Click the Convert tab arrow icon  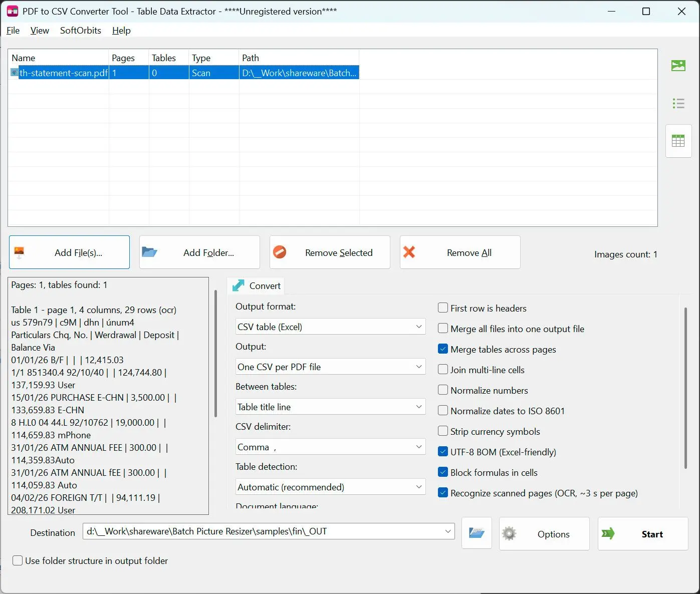[239, 285]
